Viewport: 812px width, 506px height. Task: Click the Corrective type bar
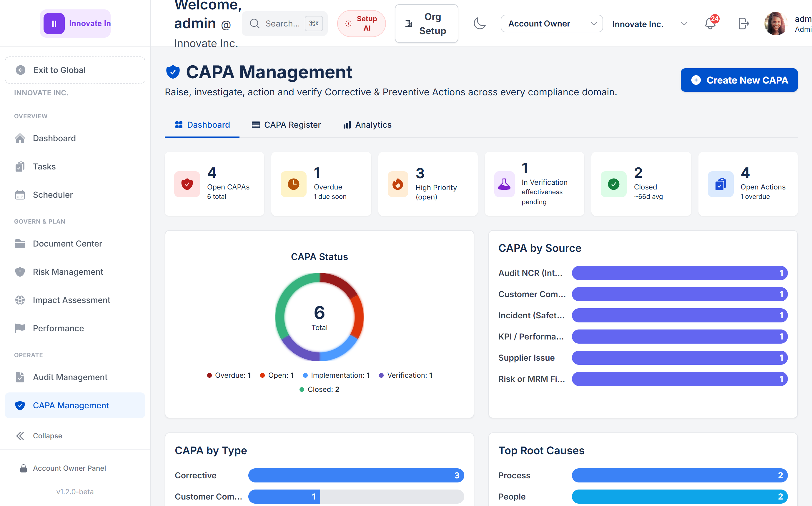coord(356,475)
